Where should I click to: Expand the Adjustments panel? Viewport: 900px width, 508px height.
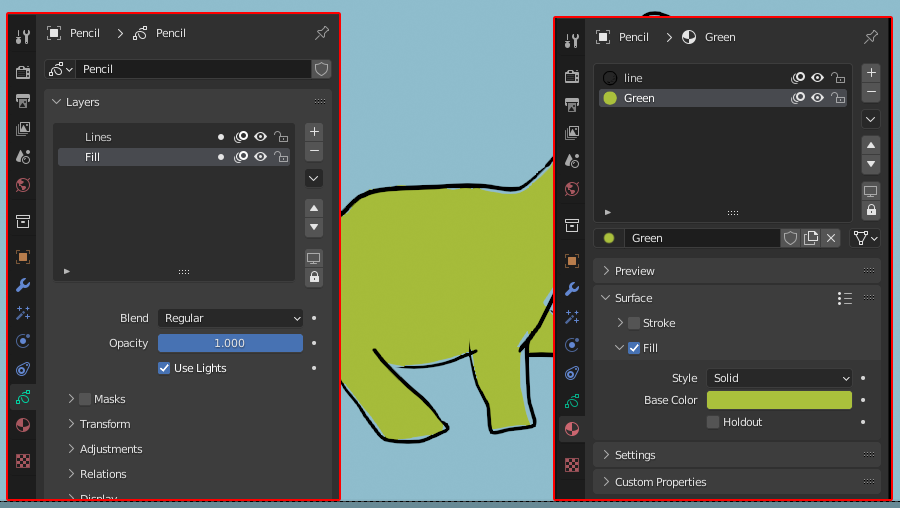tap(111, 449)
